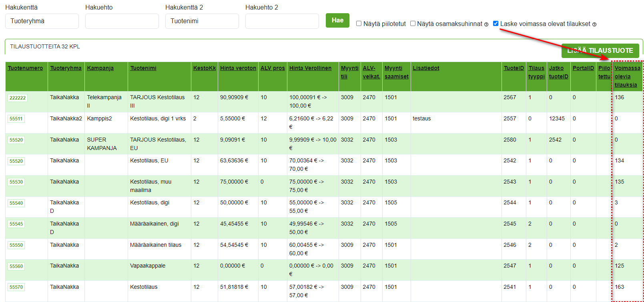This screenshot has width=644, height=302.
Task: Uncheck Laske voimassa olevat tilaukset
Action: [x=496, y=24]
